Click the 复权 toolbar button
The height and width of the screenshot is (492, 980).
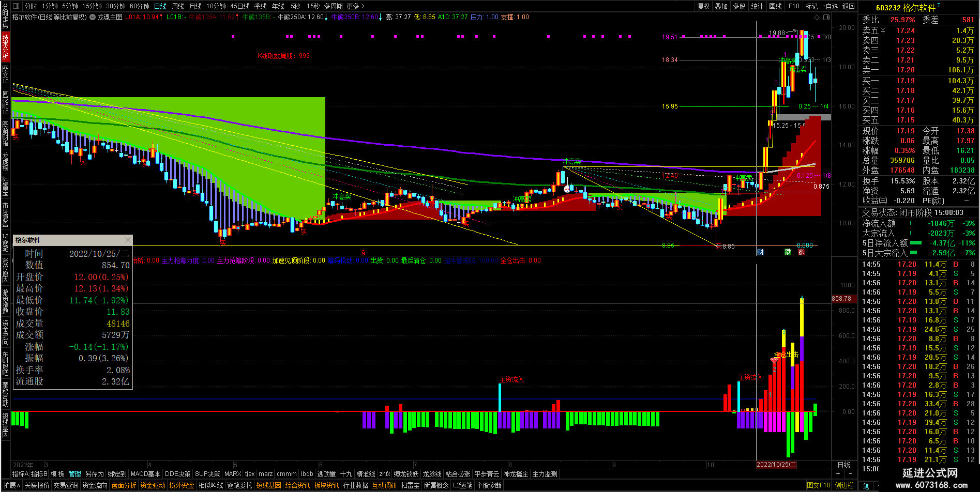coord(703,6)
